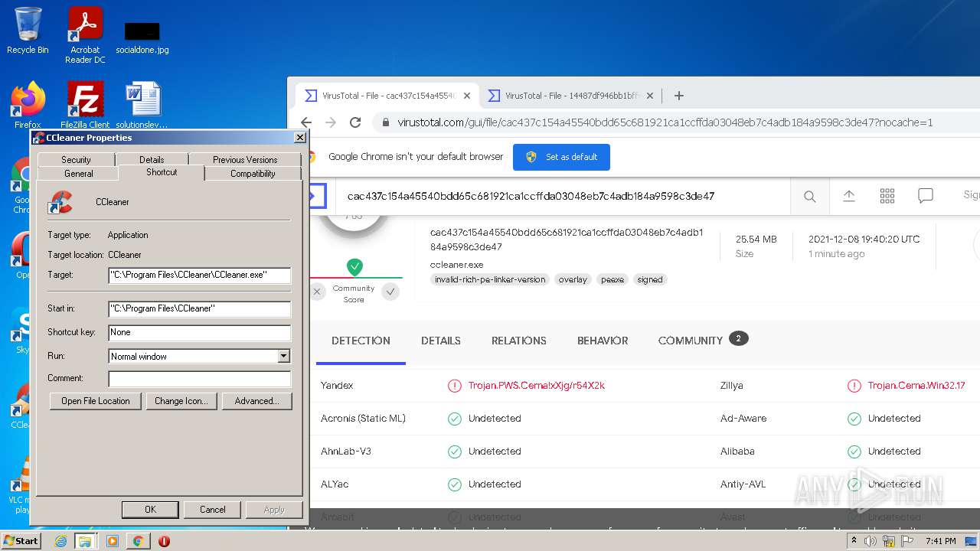Click the invalid-rich-pe-linker-version tag
Screen dimensions: 980x551
(x=490, y=279)
